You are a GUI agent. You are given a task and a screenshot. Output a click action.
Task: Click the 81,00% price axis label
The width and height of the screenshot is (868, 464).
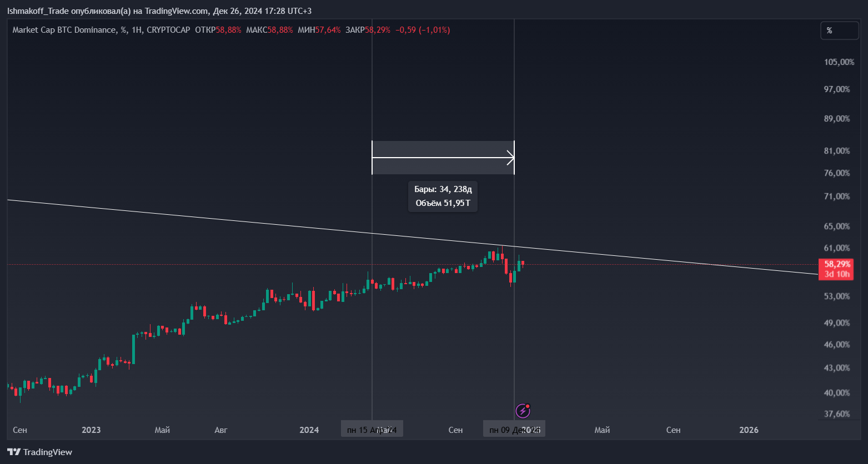click(x=837, y=151)
